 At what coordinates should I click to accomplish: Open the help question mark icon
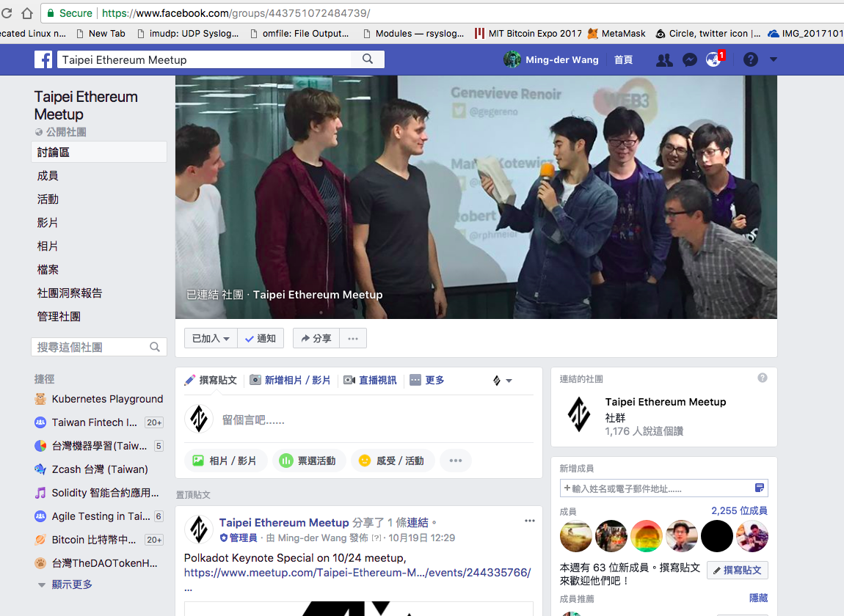750,59
